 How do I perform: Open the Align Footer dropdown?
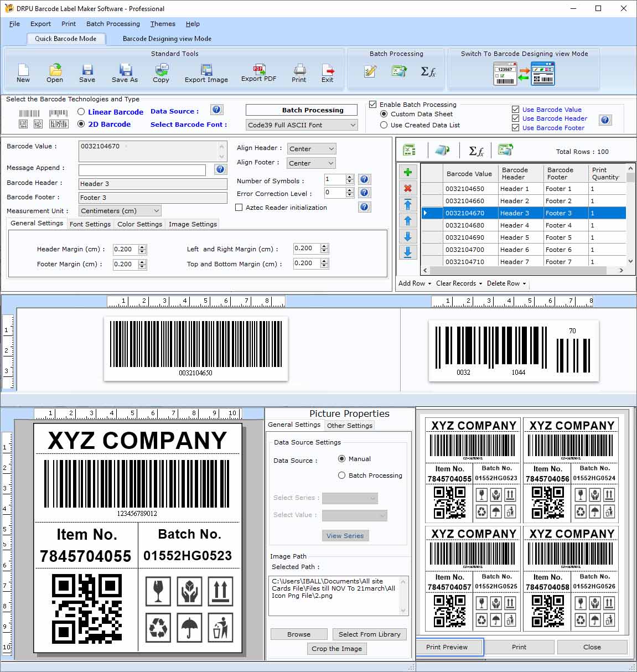312,163
